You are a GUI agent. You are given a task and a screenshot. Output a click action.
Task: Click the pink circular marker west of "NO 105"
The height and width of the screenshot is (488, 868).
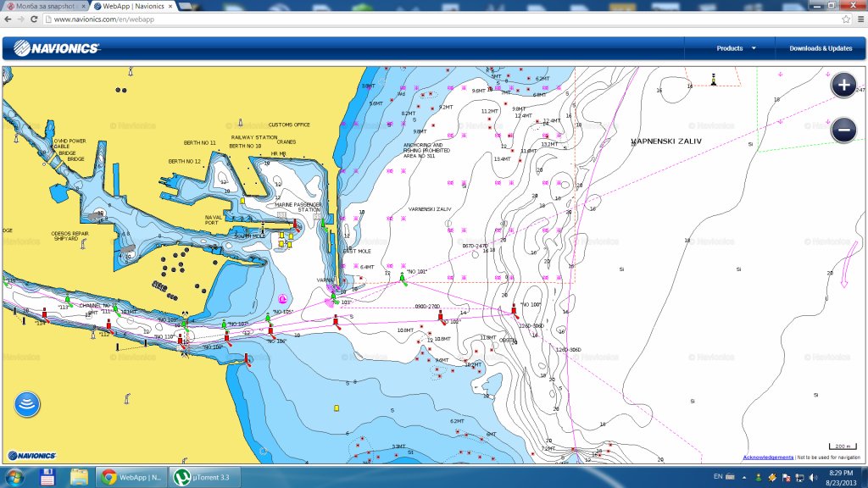pyautogui.click(x=282, y=299)
